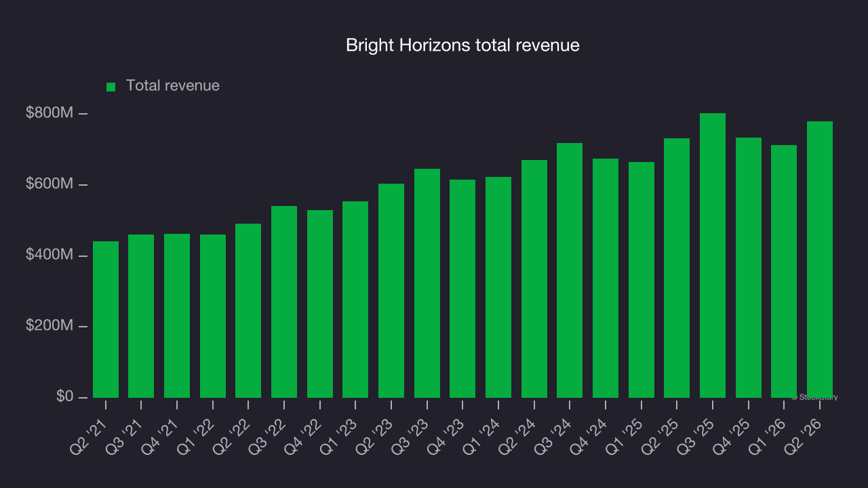Select the Q4 '24 revenue bar
Viewport: 868px width, 488px height.
[x=606, y=278]
